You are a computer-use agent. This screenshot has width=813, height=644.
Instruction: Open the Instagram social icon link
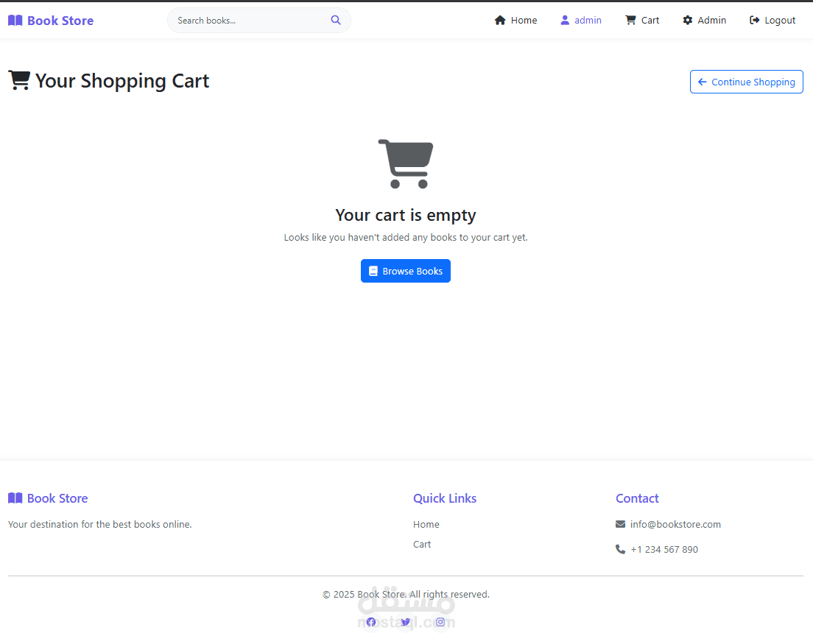tap(440, 622)
